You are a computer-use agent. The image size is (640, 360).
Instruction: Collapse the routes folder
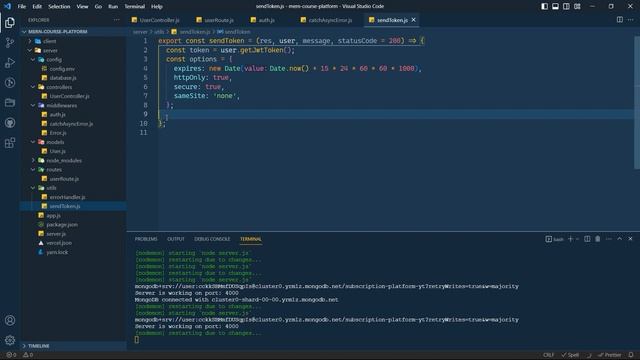pos(73,169)
